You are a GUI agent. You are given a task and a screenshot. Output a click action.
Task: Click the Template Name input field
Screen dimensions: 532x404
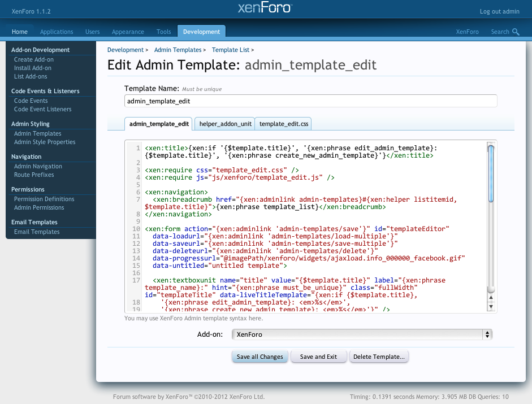[310, 101]
